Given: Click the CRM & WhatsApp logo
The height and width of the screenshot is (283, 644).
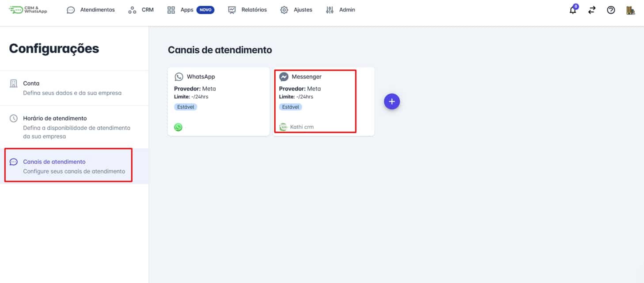Looking at the screenshot, I should click(28, 9).
